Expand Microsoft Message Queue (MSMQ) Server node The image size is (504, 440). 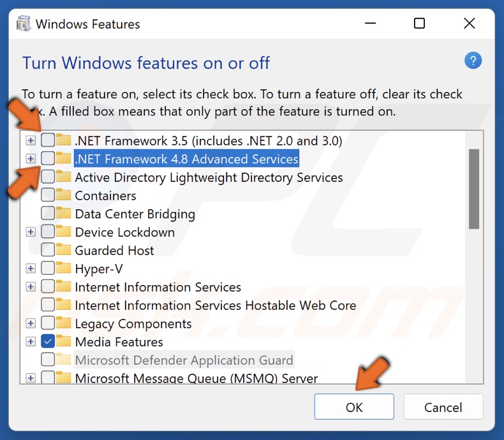[x=31, y=378]
